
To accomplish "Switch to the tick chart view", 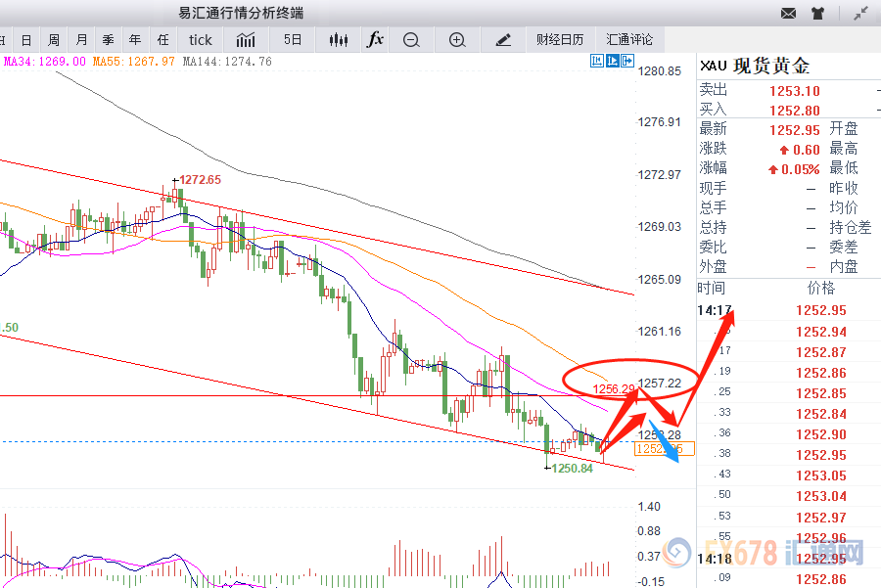I will (200, 40).
